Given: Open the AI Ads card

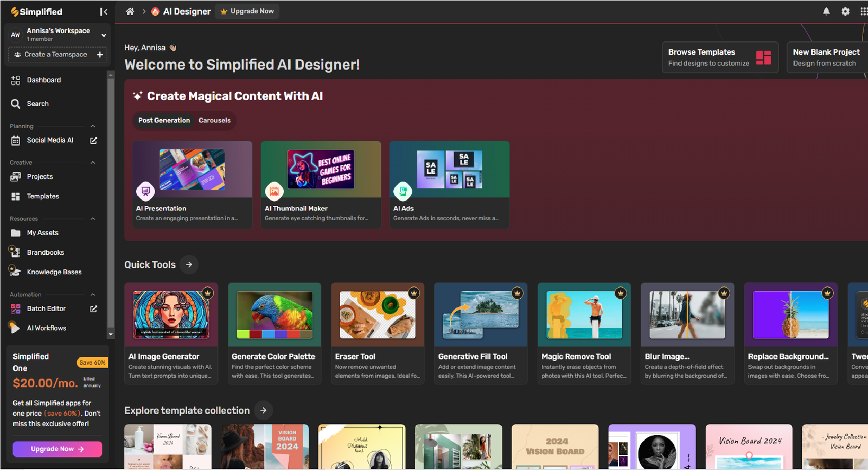Looking at the screenshot, I should pyautogui.click(x=449, y=185).
